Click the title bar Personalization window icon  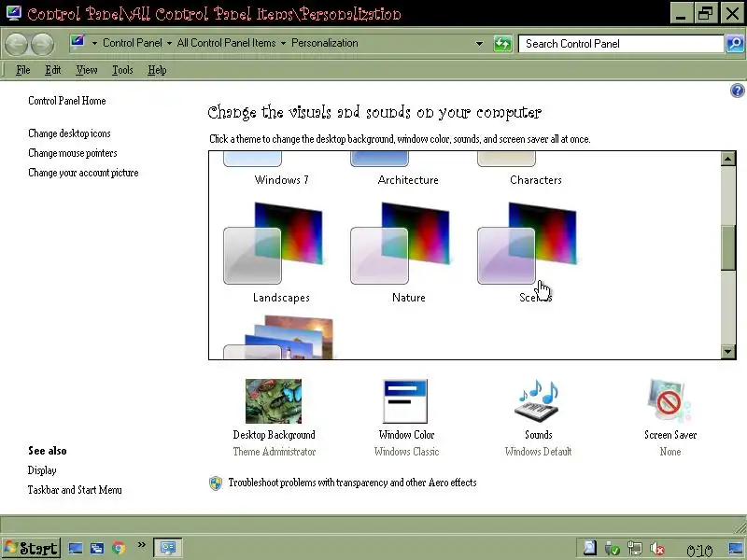(x=13, y=13)
